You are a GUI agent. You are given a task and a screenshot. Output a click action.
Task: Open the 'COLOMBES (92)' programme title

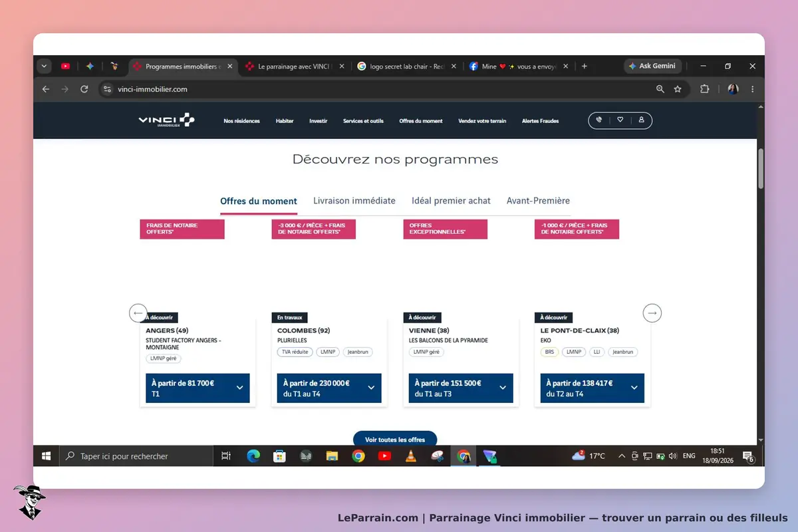coord(304,331)
